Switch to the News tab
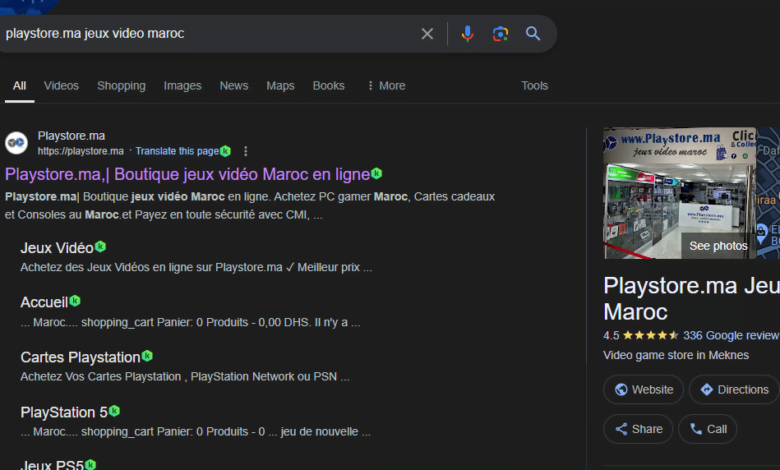 point(234,86)
